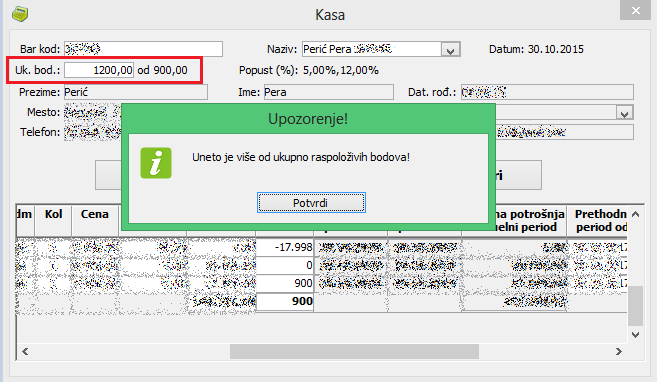
Task: Click the Mesto input field
Action: pos(92,112)
